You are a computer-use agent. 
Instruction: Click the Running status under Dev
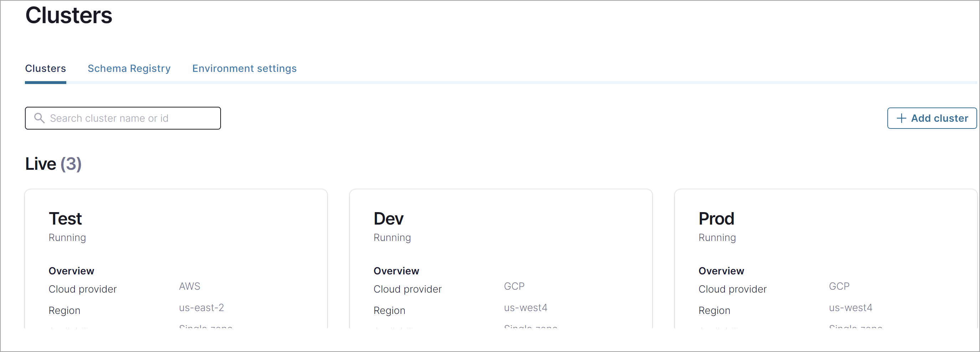tap(392, 238)
